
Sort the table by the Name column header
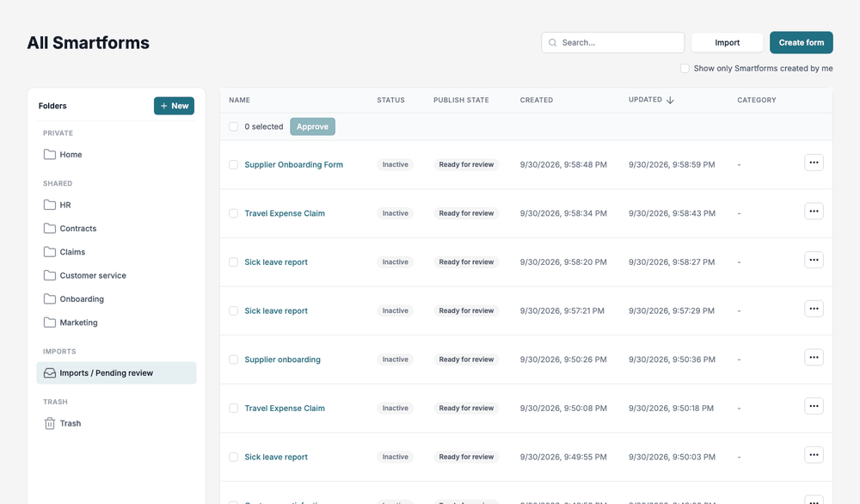(240, 101)
